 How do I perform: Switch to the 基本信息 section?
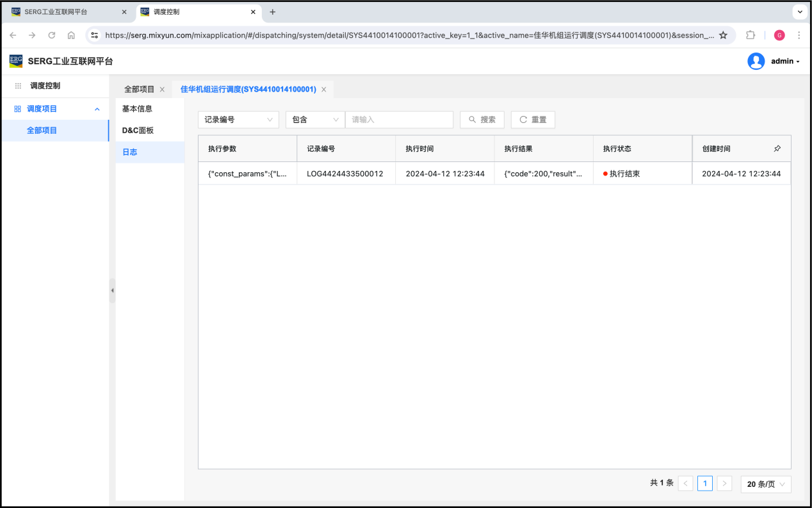pyautogui.click(x=138, y=109)
